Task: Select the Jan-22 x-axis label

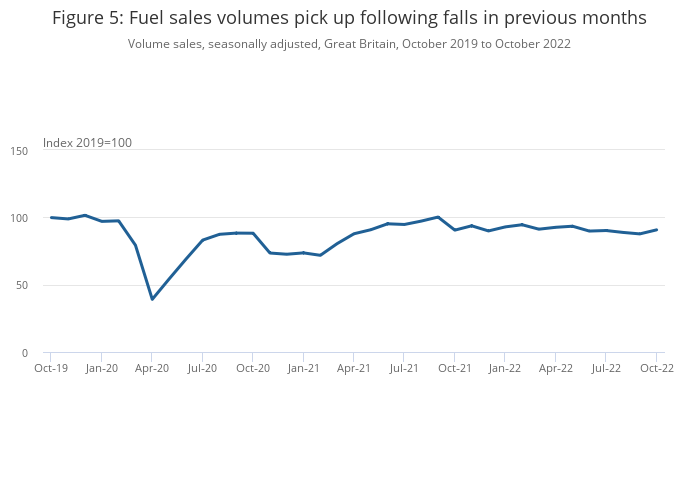Action: pos(505,368)
